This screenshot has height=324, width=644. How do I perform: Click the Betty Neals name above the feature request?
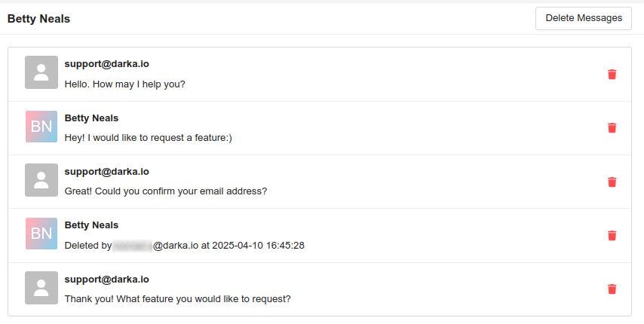pos(91,118)
